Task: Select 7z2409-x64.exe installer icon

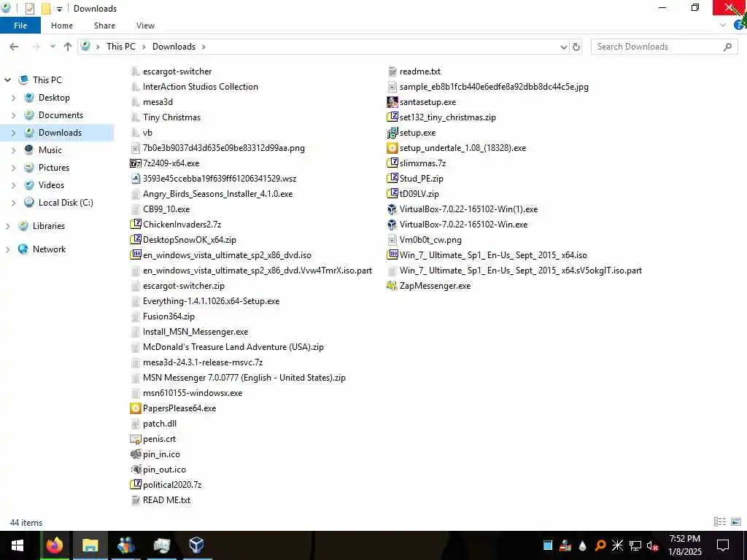Action: 135,163
